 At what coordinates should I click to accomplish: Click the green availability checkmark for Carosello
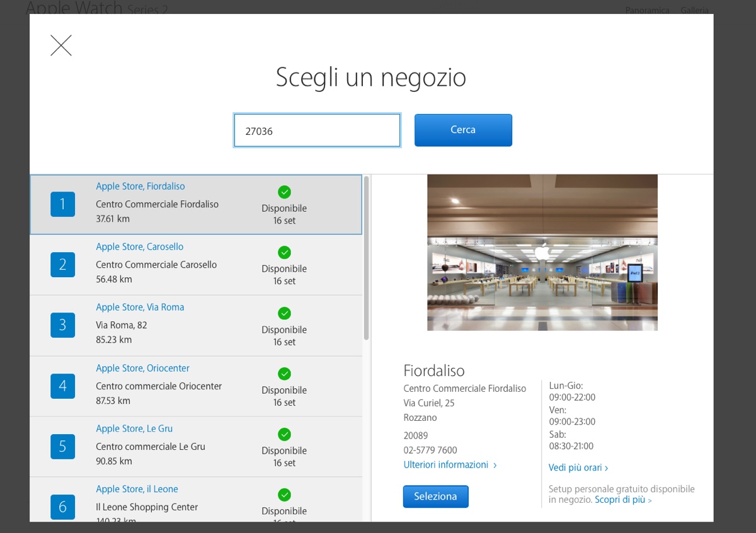coord(284,253)
